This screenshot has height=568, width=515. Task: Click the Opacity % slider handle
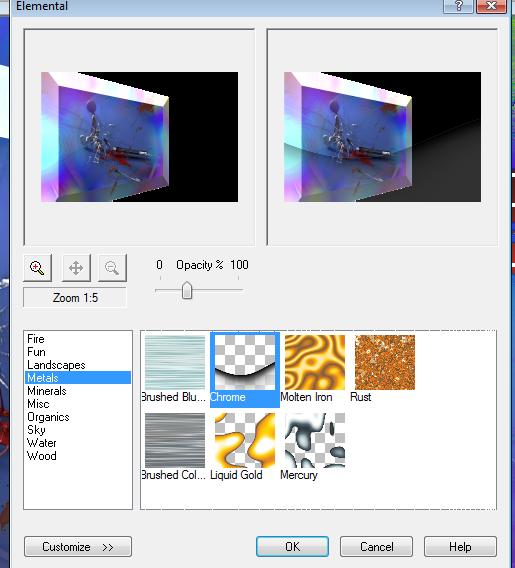coord(187,290)
